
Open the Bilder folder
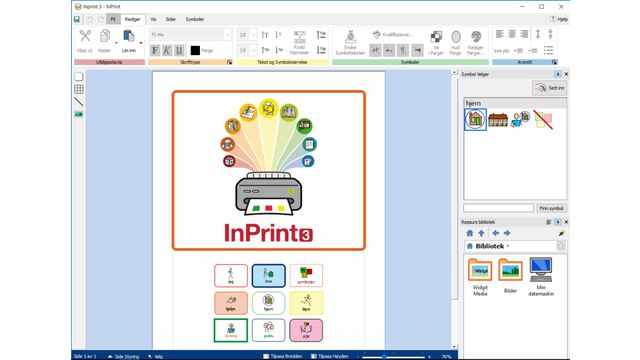coord(510,276)
